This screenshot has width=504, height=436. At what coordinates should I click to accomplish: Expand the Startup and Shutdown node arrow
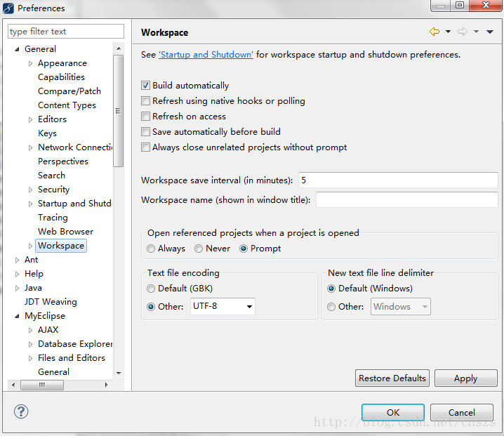31,204
